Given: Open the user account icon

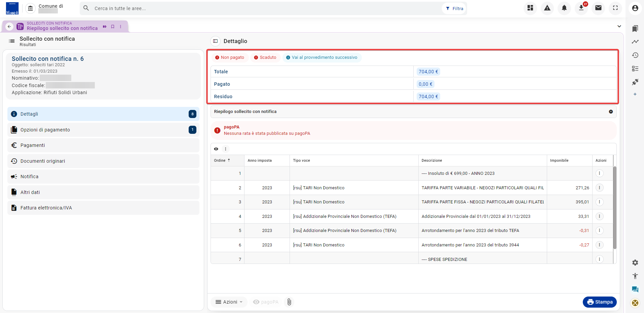Looking at the screenshot, I should 635,8.
